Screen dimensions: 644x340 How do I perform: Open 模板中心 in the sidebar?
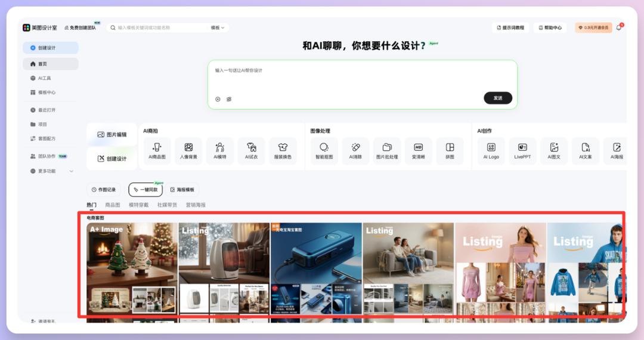pos(47,92)
